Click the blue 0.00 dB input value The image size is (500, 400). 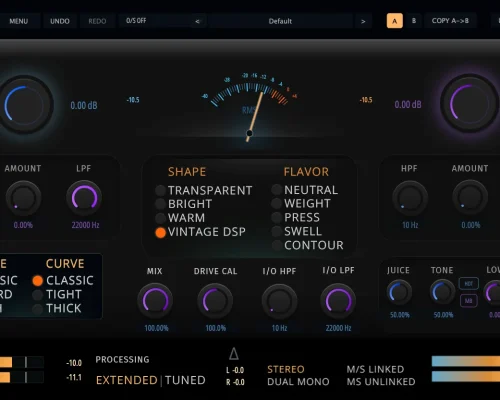84,106
